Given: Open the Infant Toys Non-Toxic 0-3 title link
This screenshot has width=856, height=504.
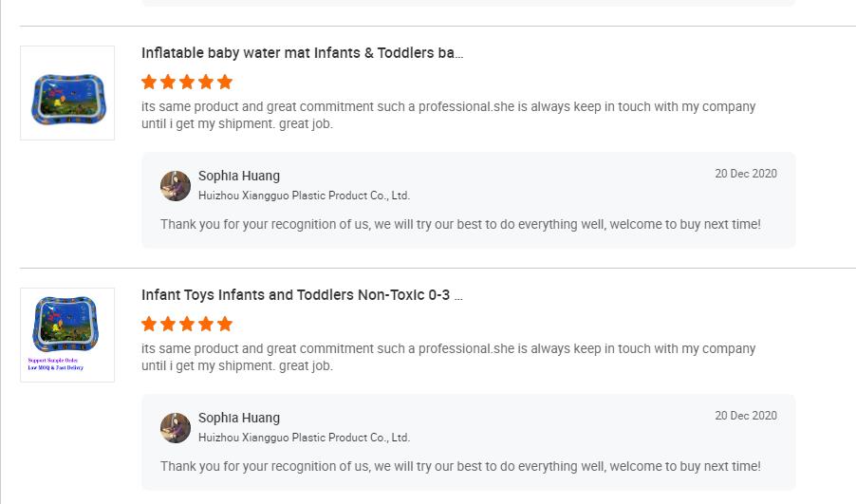Looking at the screenshot, I should pyautogui.click(x=302, y=295).
